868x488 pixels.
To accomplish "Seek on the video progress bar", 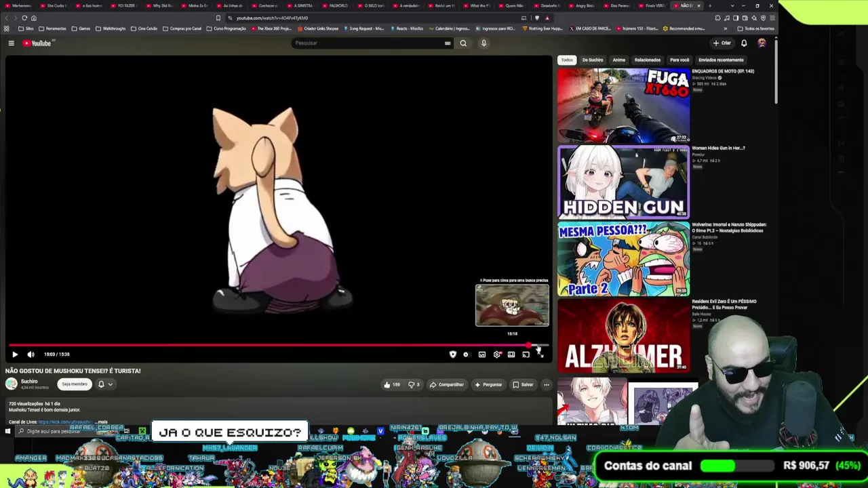I will [x=278, y=345].
